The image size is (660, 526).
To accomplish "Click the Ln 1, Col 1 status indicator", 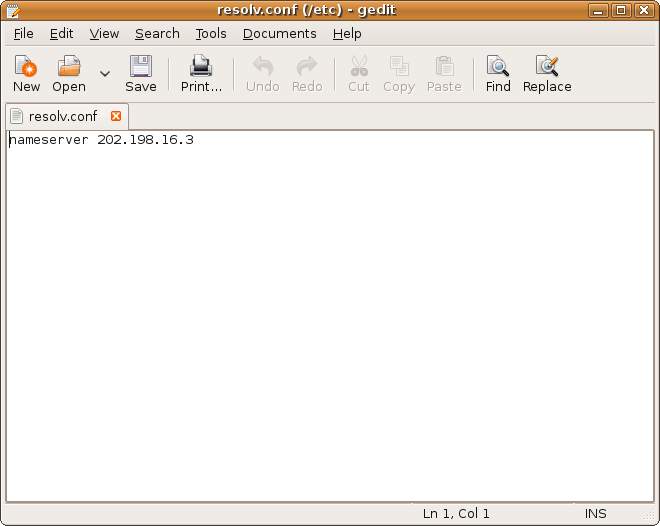I will (x=456, y=514).
